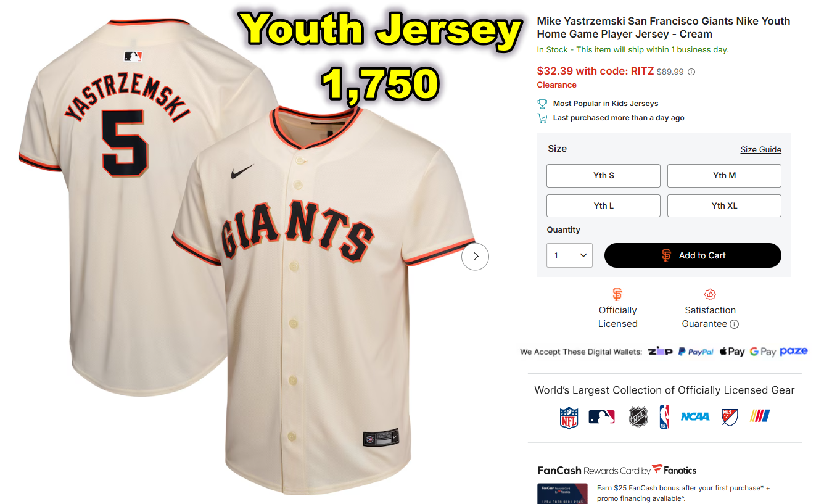Click the NHL shield logo

coord(638,417)
